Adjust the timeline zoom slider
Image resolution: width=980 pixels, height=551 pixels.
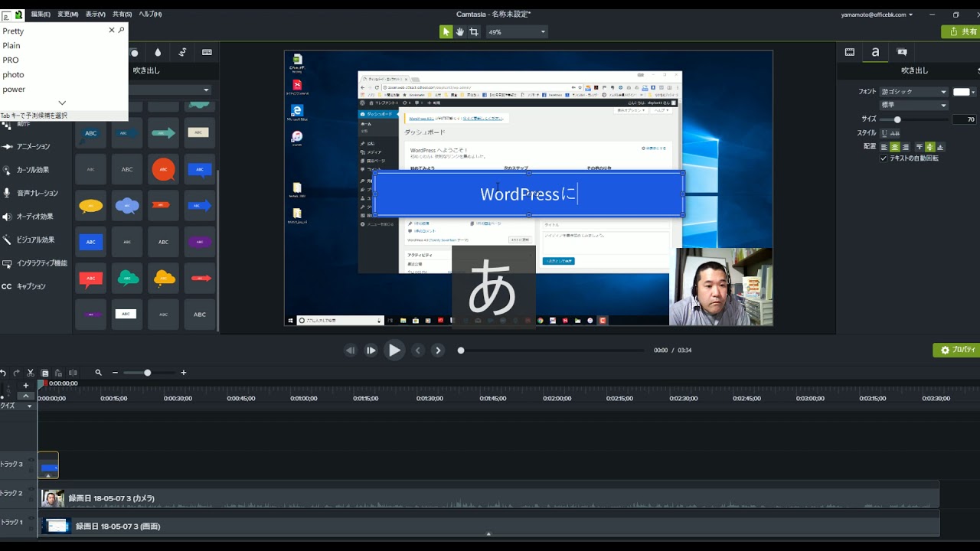(x=149, y=373)
